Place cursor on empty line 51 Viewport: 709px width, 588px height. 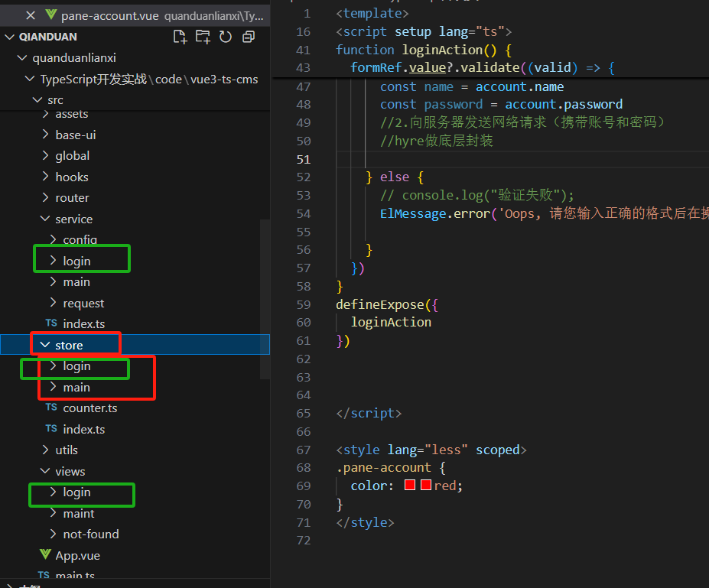522,159
